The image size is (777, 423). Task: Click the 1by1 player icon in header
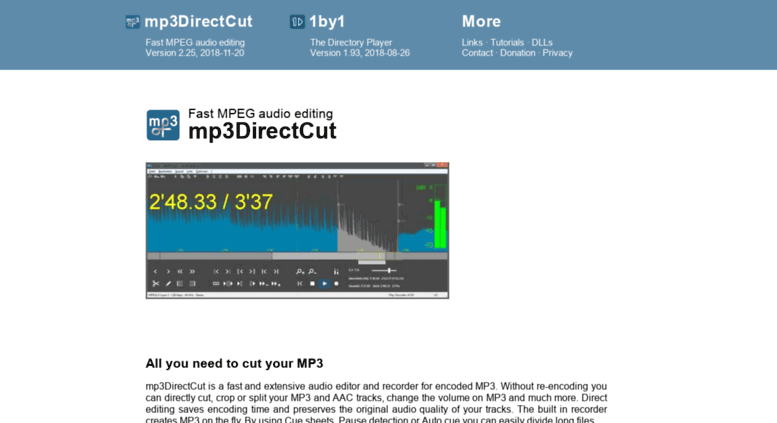click(x=297, y=22)
